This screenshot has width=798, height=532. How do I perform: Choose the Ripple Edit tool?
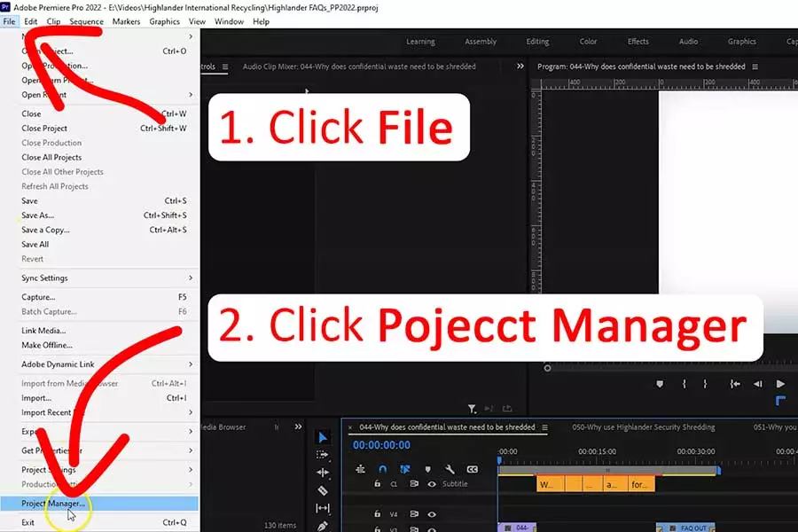tap(323, 473)
